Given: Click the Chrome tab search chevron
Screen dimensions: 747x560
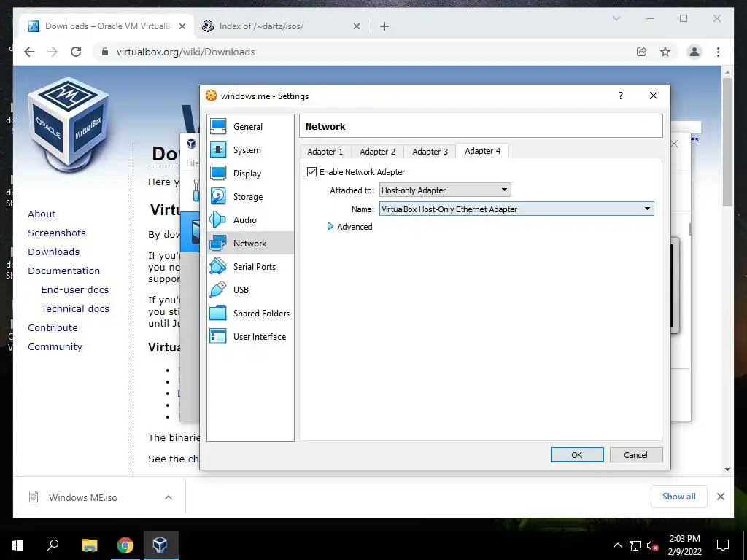Looking at the screenshot, I should (616, 18).
